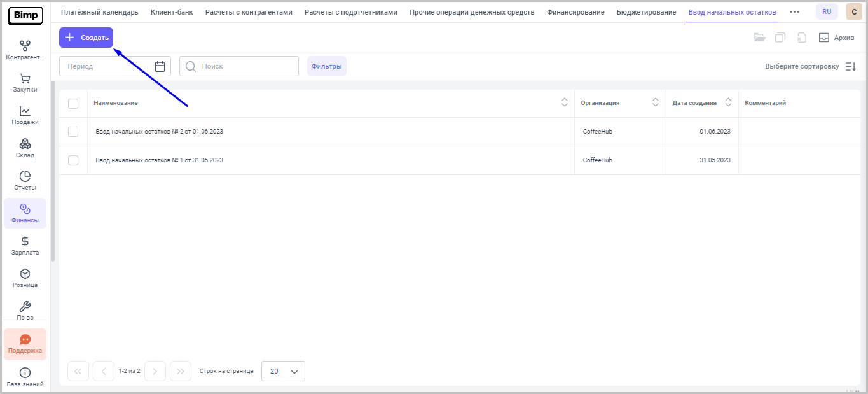Switch to the Клиент-банк tab
Image resolution: width=868 pixels, height=394 pixels.
(172, 12)
